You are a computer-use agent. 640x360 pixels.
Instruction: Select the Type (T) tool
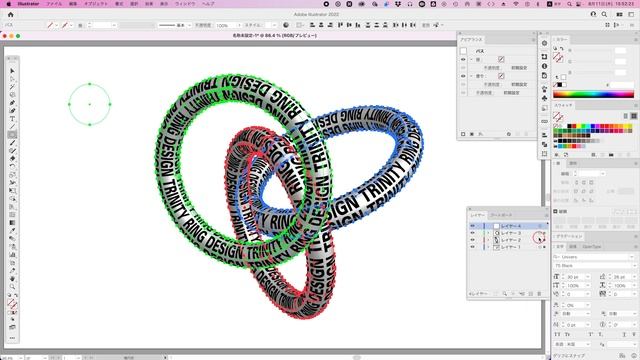click(x=12, y=119)
